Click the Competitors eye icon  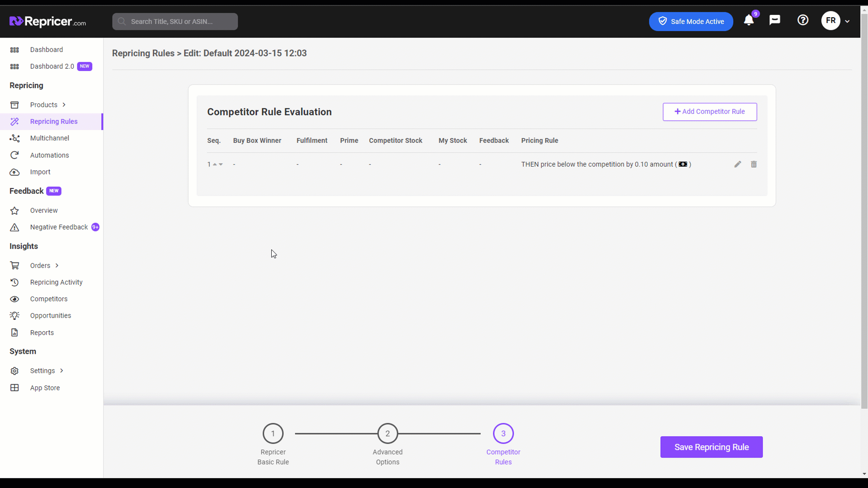[x=14, y=299]
